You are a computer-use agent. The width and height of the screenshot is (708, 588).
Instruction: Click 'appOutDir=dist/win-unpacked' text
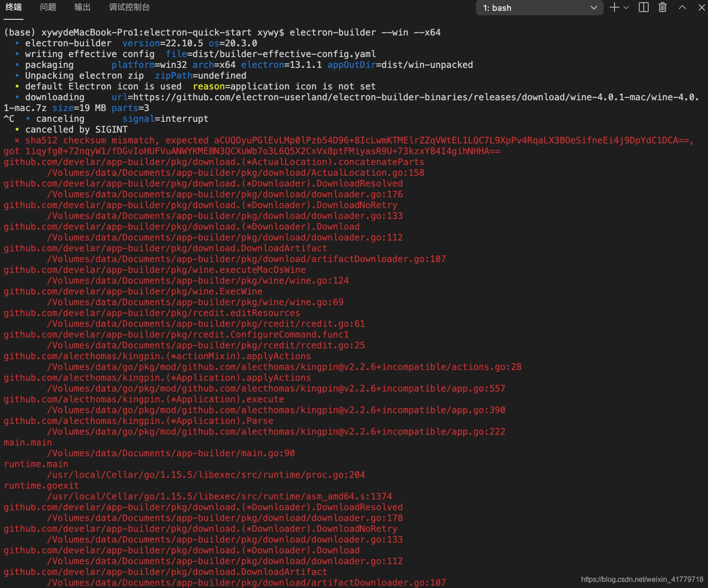pyautogui.click(x=400, y=65)
